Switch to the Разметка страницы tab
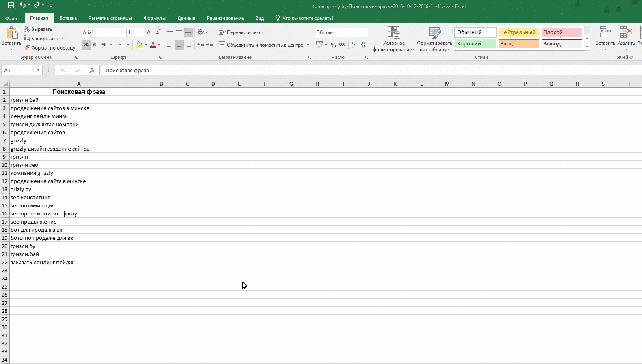 110,18
